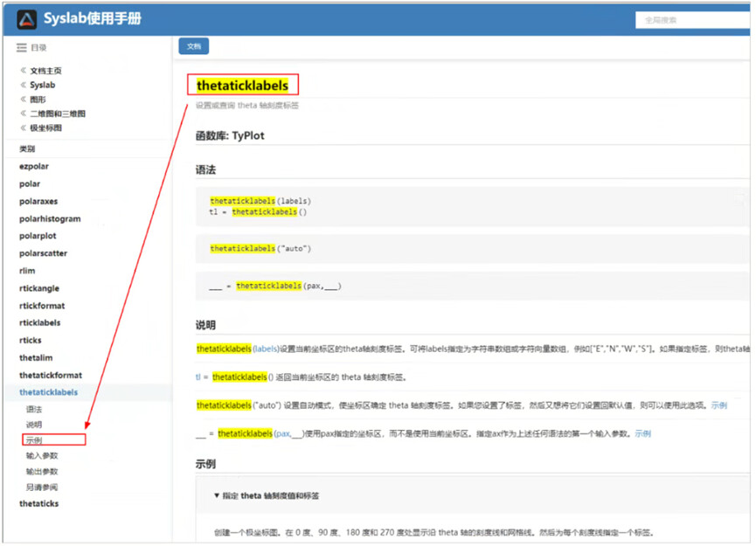This screenshot has height=546, width=756.
Task: Jump to 说明 subsection in sidebar
Action: (x=34, y=425)
